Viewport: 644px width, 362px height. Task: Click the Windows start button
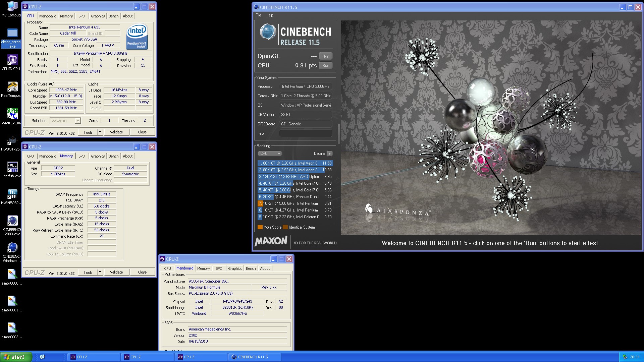16,357
